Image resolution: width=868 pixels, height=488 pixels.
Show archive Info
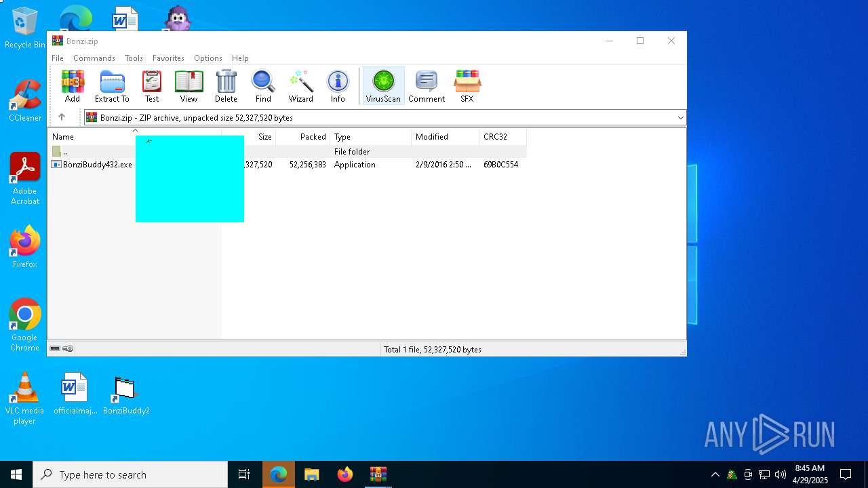[338, 86]
